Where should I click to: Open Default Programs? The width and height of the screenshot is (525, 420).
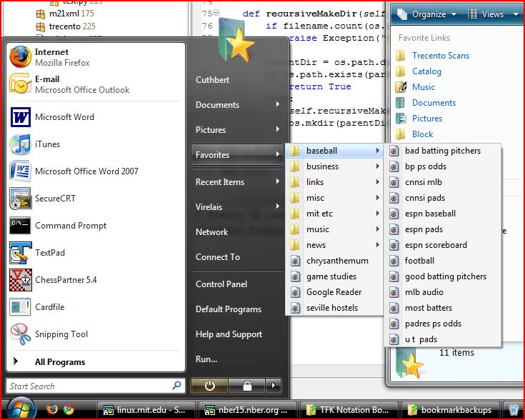point(229,309)
